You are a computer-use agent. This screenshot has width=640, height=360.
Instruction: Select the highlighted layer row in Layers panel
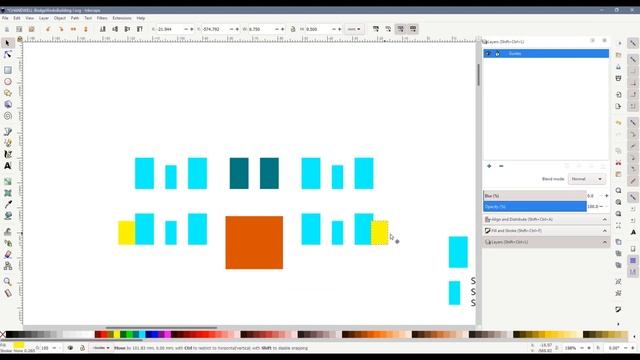click(x=546, y=53)
